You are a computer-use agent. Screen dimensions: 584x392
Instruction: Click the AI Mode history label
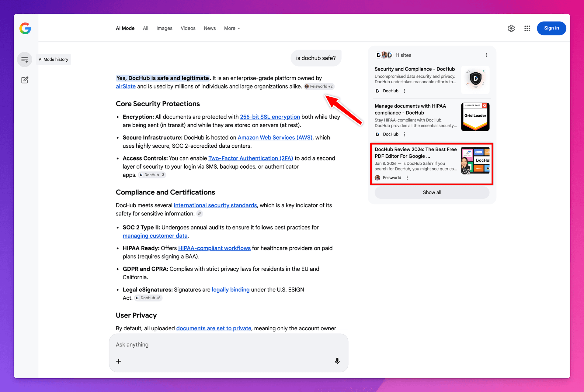(54, 60)
